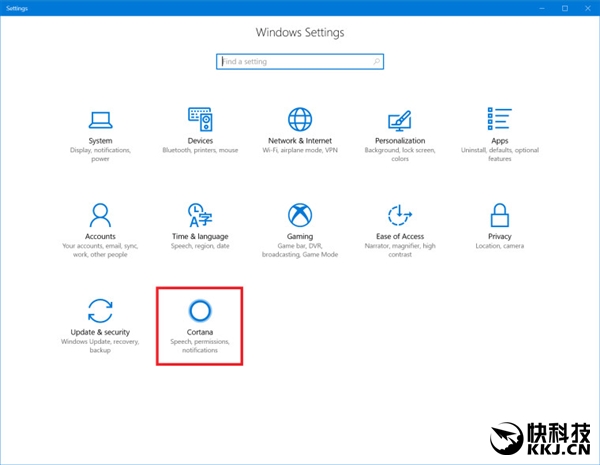Open Apps list icon
This screenshot has width=600, height=465.
point(499,119)
